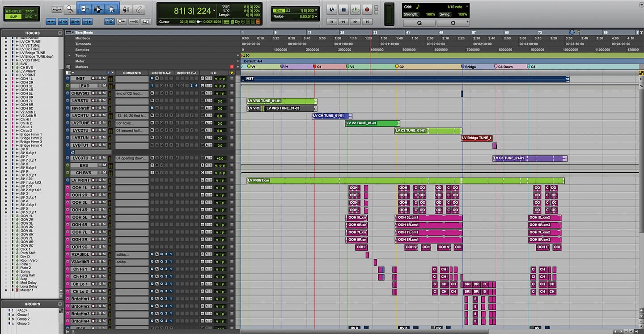Viewport: 644px width, 334px height.
Task: Open Event Operations gear button
Action: click(453, 23)
